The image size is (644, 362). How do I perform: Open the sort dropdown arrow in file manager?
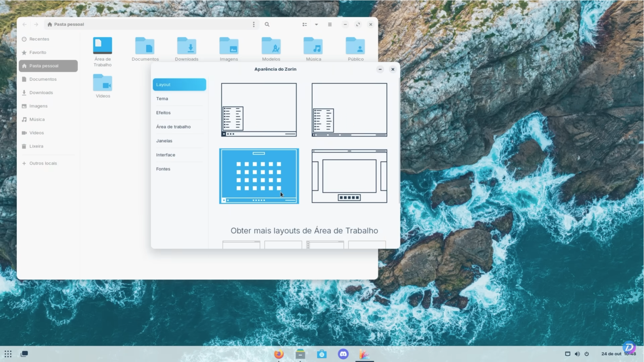point(316,24)
